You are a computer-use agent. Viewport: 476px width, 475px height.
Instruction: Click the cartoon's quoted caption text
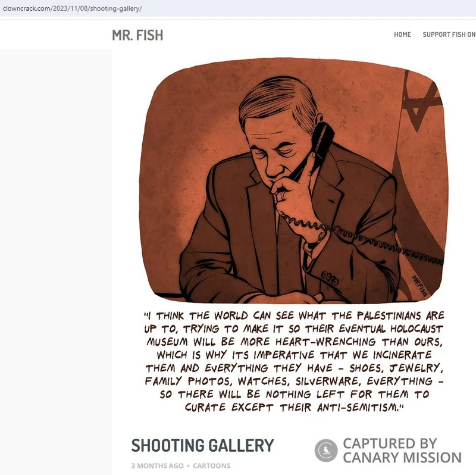[294, 361]
